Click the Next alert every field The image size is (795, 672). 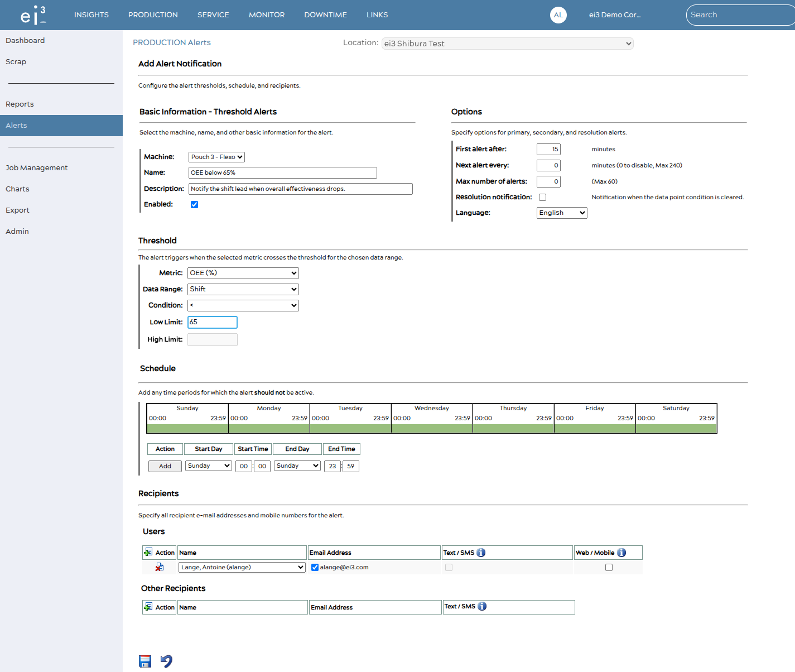pos(548,166)
